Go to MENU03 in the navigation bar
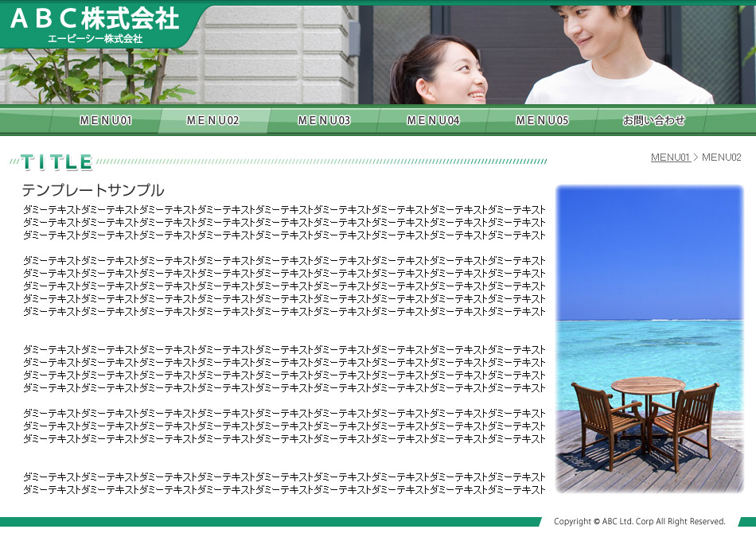The height and width of the screenshot is (533, 756). click(324, 120)
